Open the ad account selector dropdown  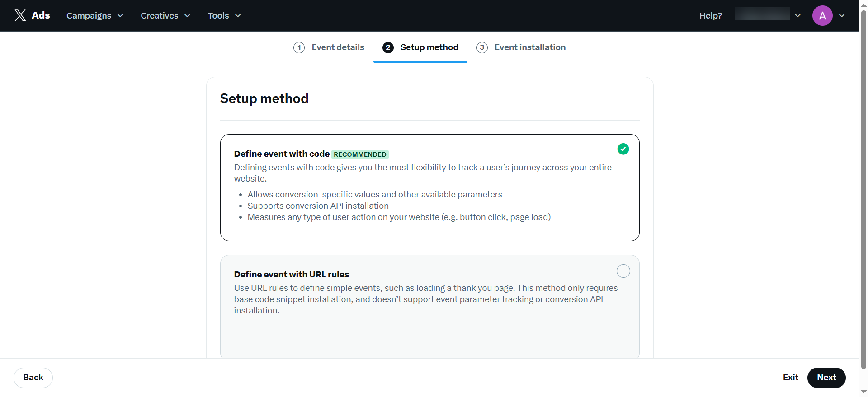coord(768,15)
